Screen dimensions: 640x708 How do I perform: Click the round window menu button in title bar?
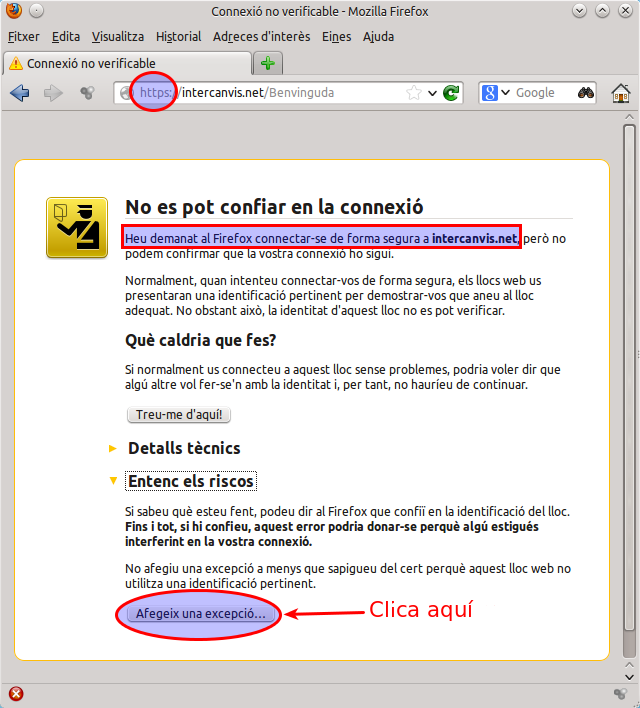point(37,10)
